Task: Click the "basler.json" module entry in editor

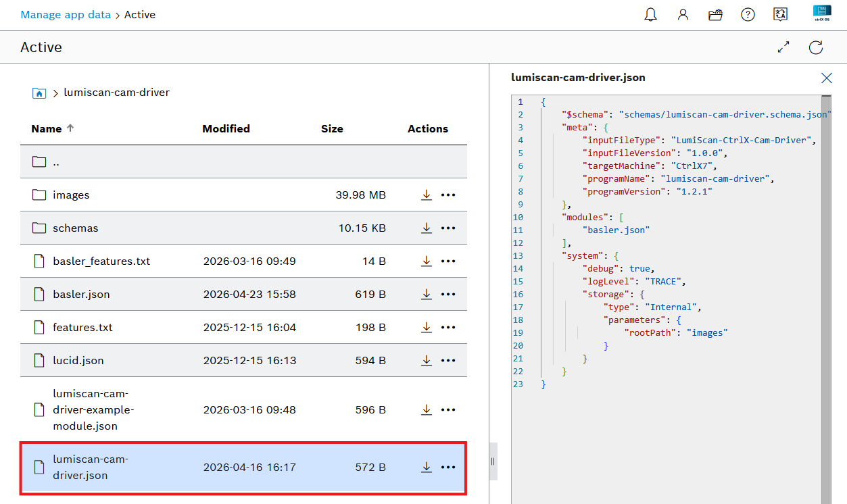Action: [x=616, y=230]
